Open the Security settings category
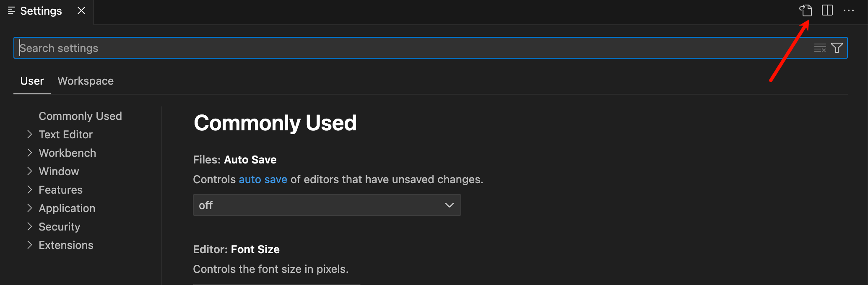868x285 pixels. click(x=59, y=227)
